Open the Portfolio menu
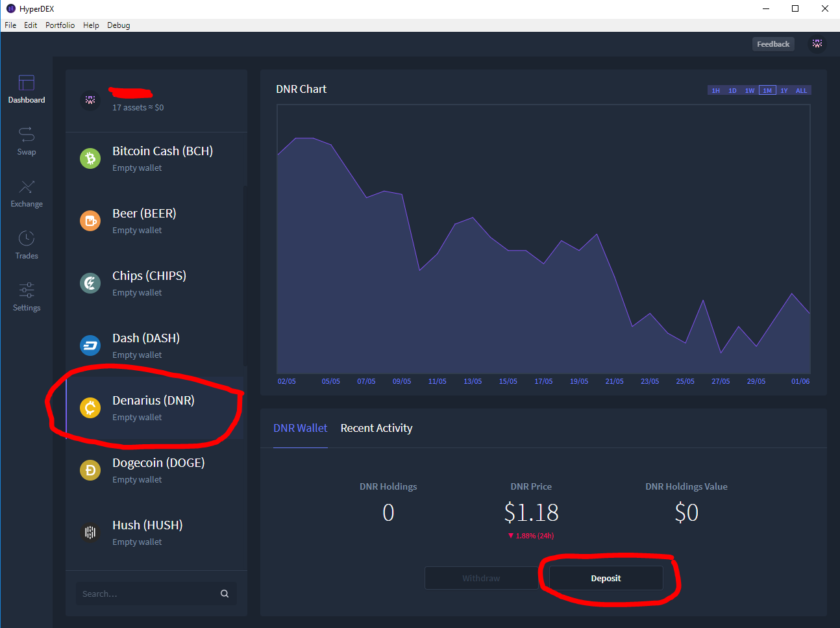 [x=60, y=25]
